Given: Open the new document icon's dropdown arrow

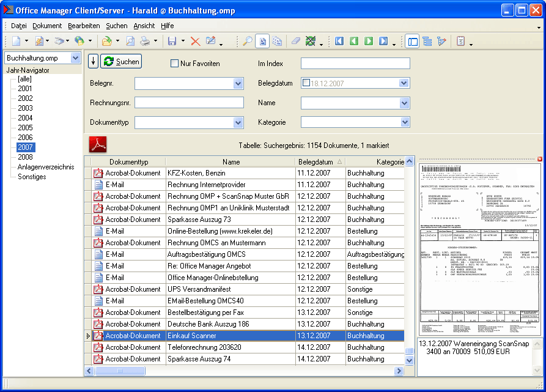Looking at the screenshot, I should pos(26,41).
